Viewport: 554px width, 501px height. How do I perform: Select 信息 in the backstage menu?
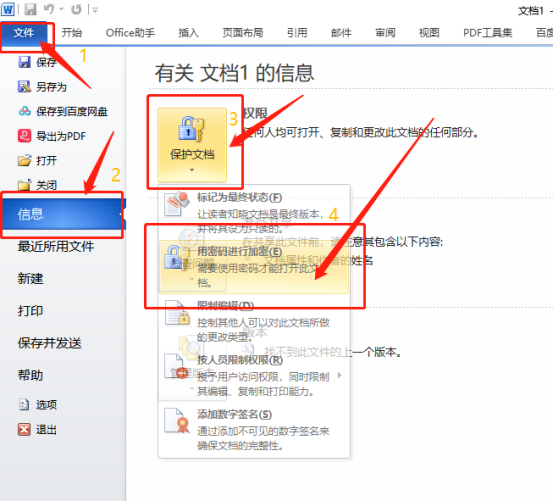[x=63, y=214]
